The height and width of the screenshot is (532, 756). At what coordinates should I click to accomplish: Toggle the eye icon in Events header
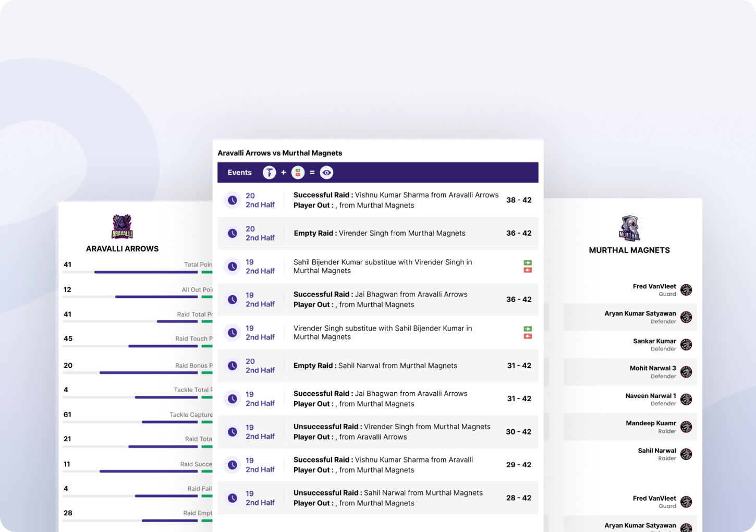click(326, 173)
